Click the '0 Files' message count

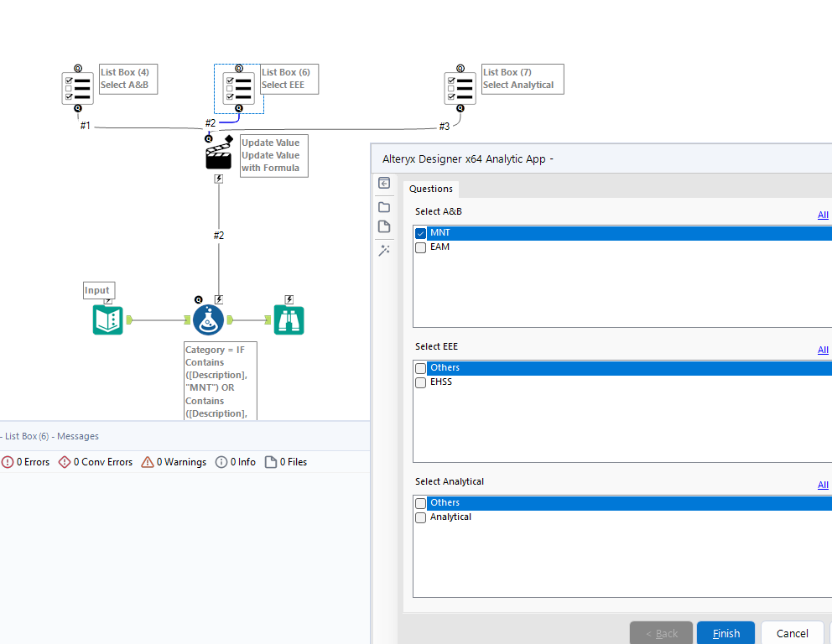(294, 462)
